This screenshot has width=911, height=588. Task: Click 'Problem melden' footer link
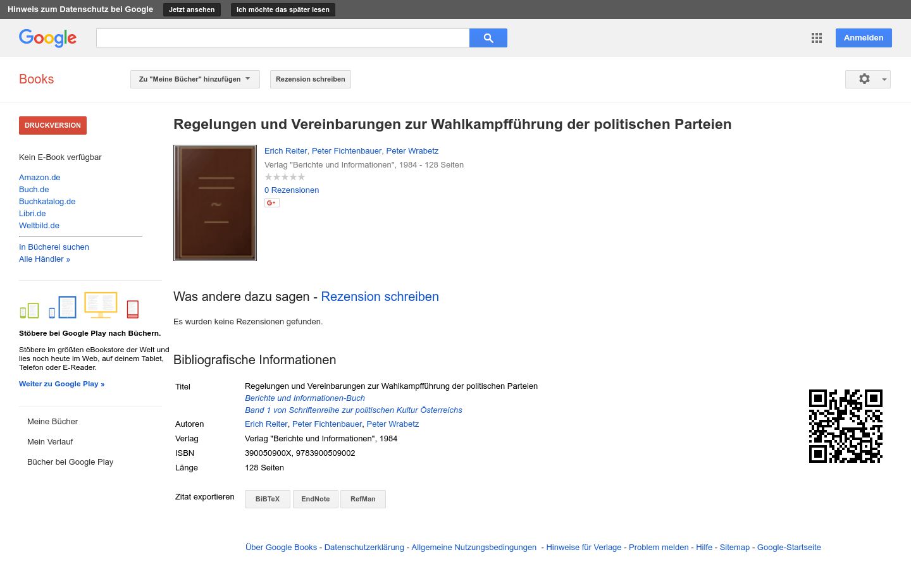click(659, 548)
